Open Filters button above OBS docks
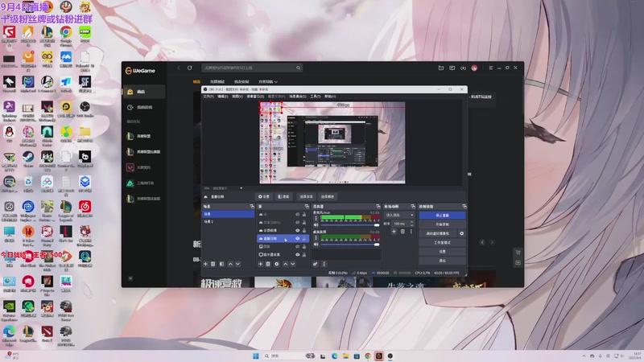The width and height of the screenshot is (644, 362). click(283, 196)
